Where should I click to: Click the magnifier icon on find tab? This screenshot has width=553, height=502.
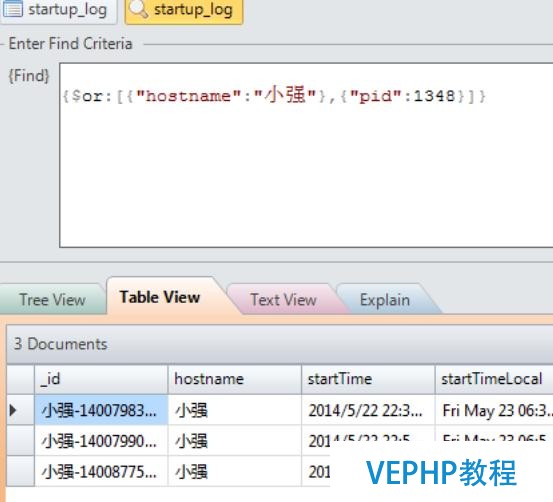pos(138,9)
